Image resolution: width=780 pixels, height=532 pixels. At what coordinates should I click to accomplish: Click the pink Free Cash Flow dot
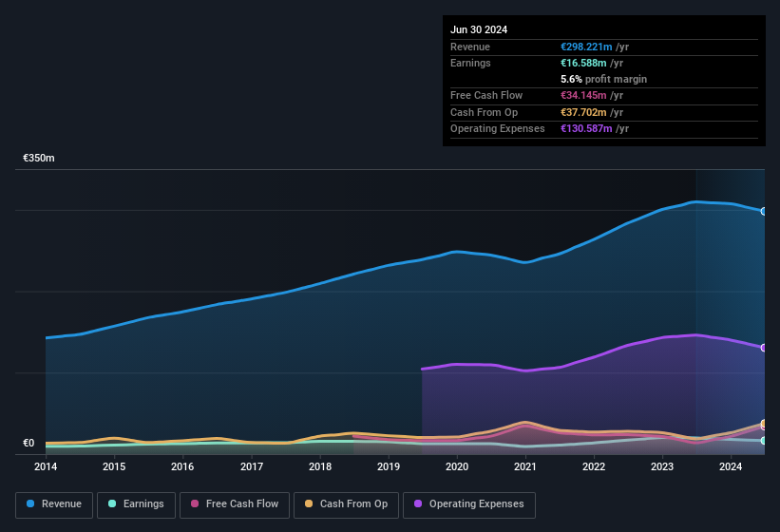tap(195, 504)
